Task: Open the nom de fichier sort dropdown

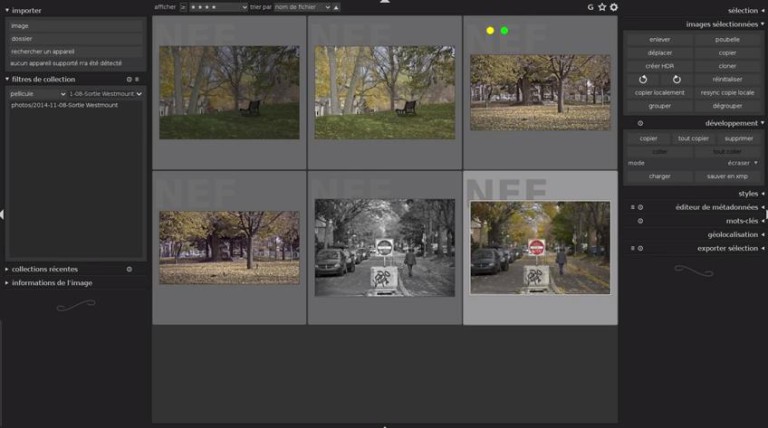Action: (x=302, y=7)
